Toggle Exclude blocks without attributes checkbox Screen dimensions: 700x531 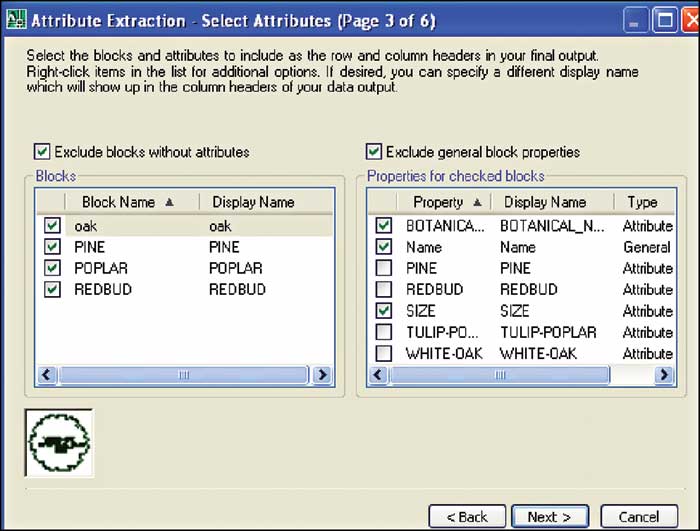pyautogui.click(x=42, y=152)
